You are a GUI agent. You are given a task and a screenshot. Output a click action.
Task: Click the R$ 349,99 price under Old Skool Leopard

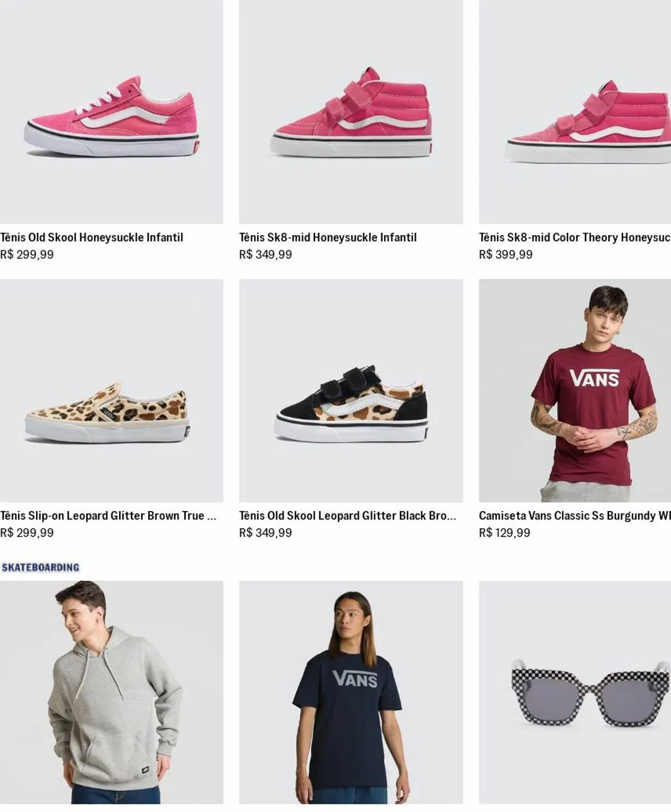(266, 533)
